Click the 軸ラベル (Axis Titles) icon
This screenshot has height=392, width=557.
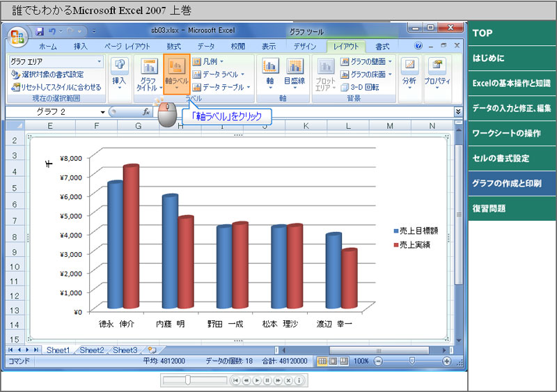point(176,73)
